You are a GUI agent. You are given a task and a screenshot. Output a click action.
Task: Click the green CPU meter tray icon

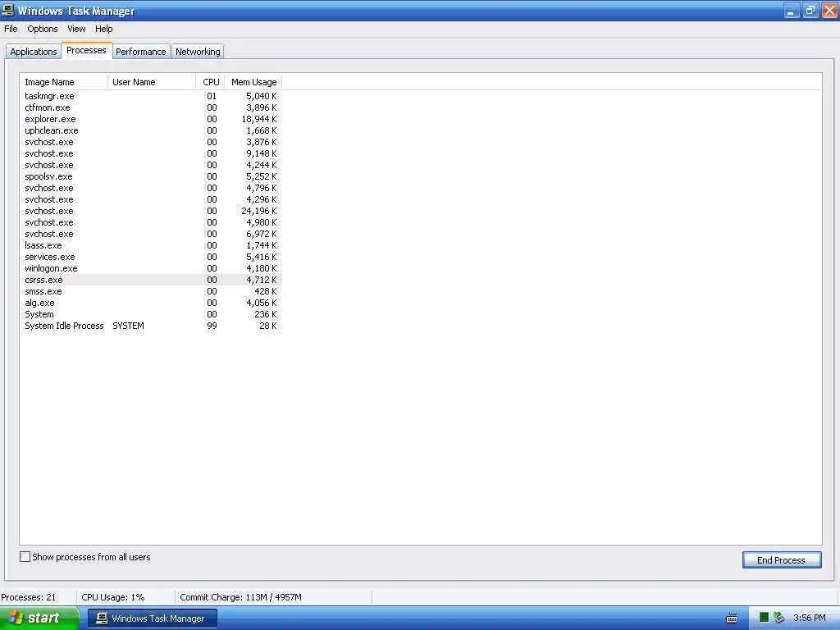(x=764, y=618)
